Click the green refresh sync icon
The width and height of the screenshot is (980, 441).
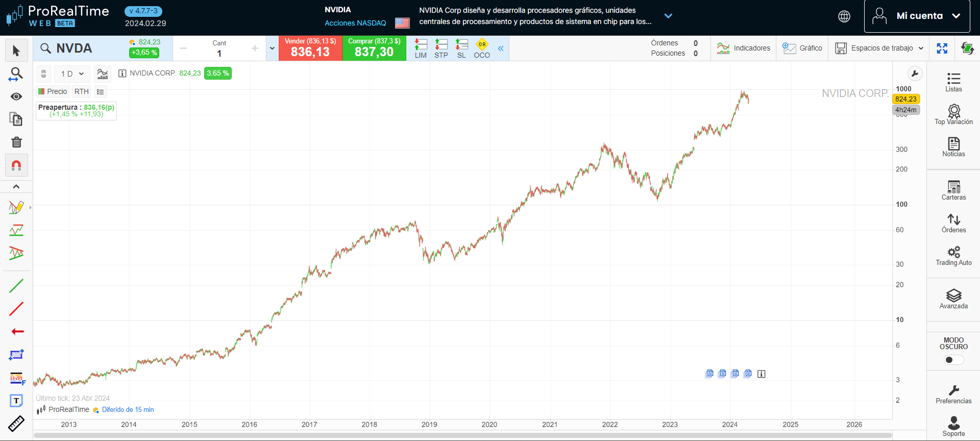coord(967,48)
